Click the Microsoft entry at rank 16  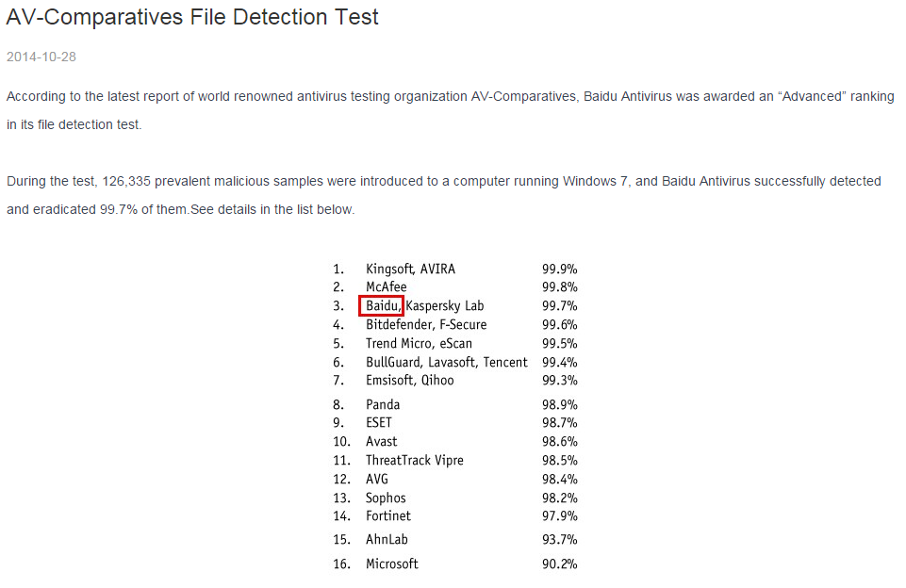[x=392, y=563]
